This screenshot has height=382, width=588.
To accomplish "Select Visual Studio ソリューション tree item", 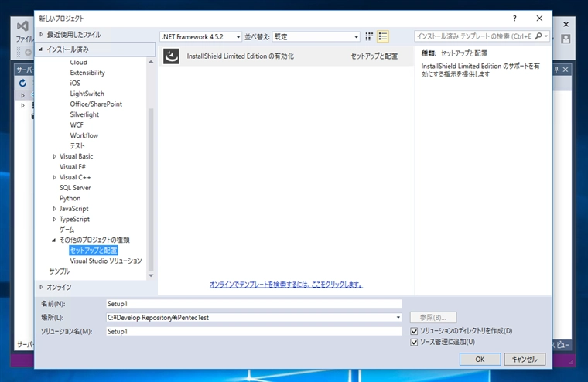I will click(x=106, y=261).
